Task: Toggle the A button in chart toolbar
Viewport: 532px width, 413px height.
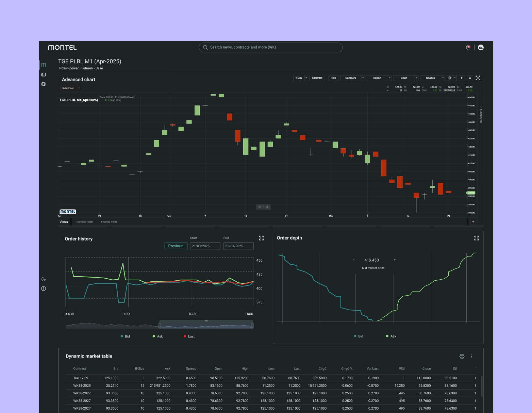Action: [x=470, y=78]
